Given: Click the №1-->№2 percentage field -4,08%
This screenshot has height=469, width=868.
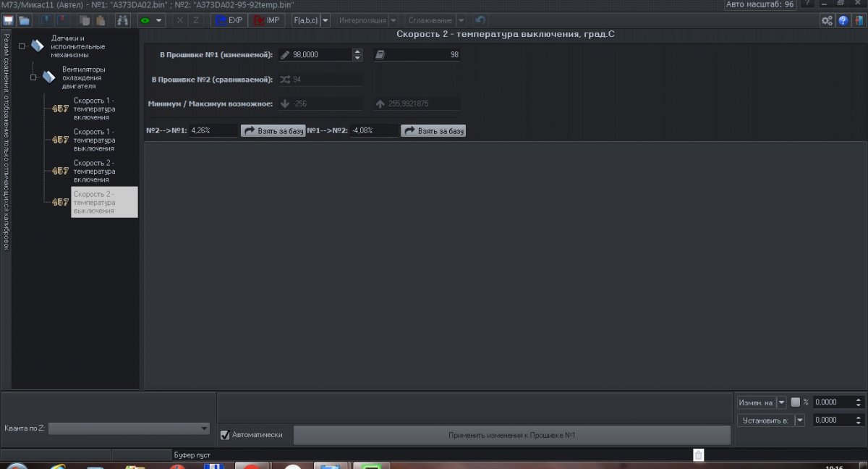Looking at the screenshot, I should click(374, 131).
